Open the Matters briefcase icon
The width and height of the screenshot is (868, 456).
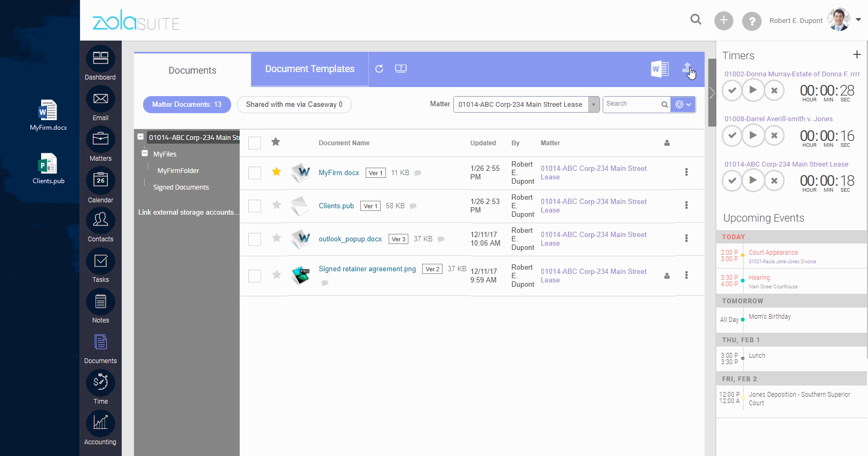point(100,140)
